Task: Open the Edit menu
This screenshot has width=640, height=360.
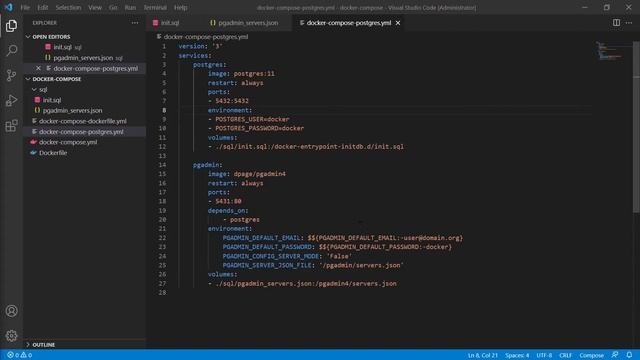Action: point(43,7)
